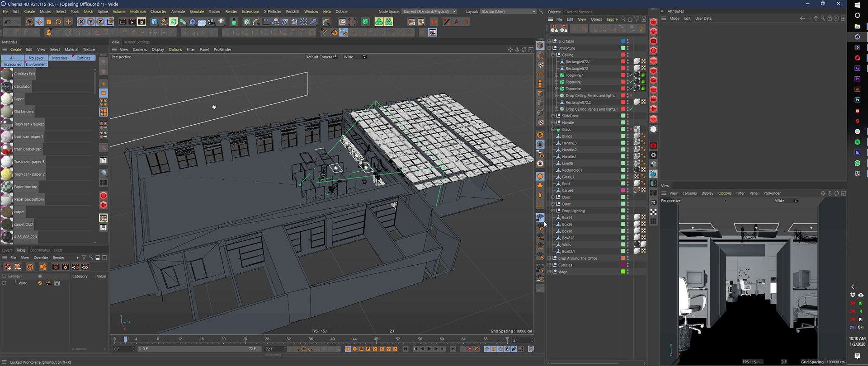This screenshot has width=868, height=366.
Task: Click the green Character figure icon
Action: tap(234, 22)
